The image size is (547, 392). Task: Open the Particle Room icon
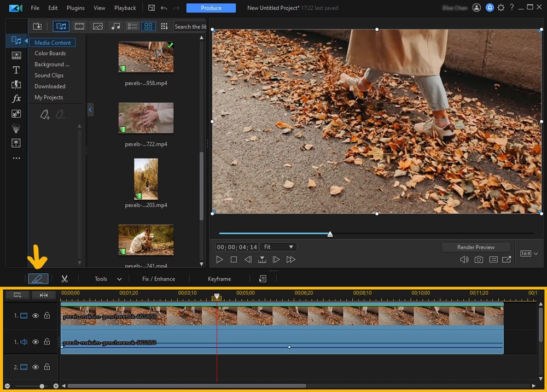pos(16,128)
